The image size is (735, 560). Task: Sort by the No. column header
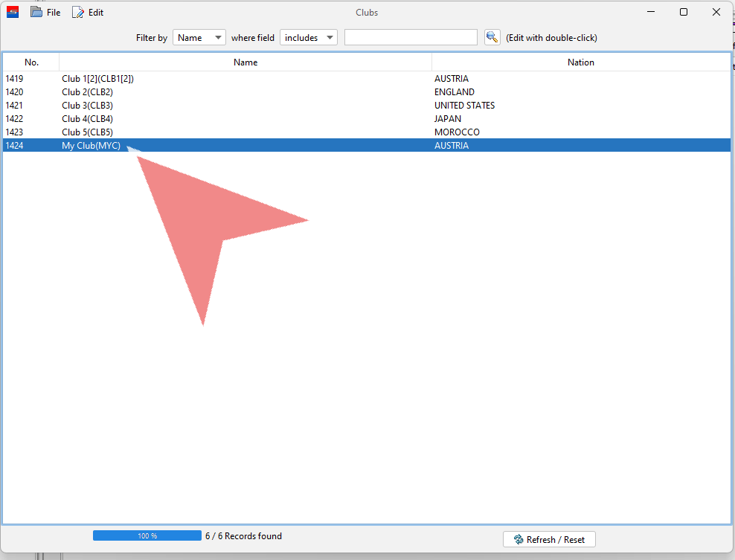coord(31,62)
